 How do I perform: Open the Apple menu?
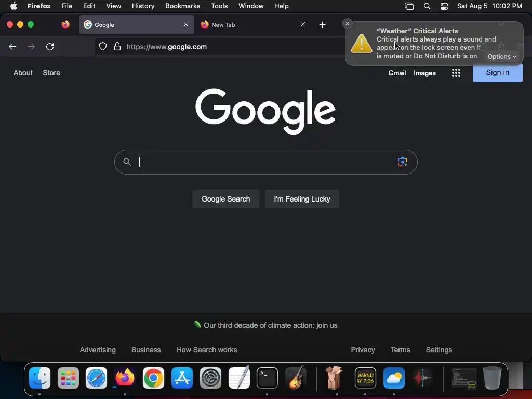14,6
